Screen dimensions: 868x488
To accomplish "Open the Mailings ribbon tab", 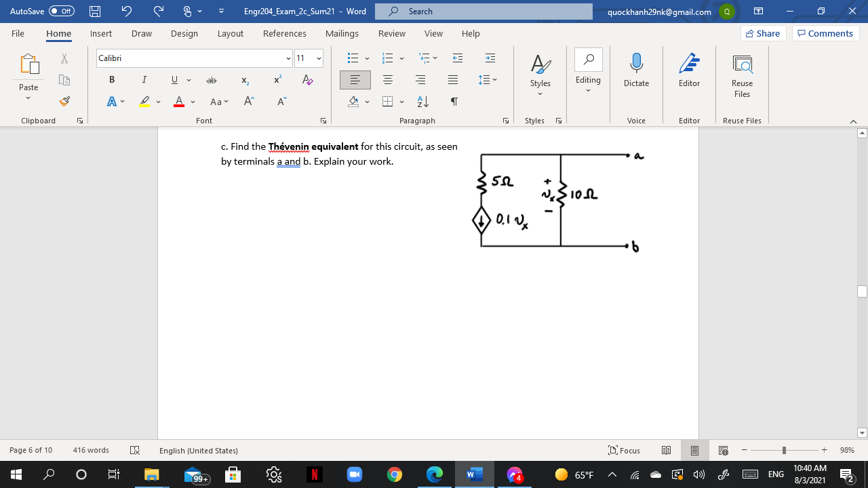I will pos(342,33).
